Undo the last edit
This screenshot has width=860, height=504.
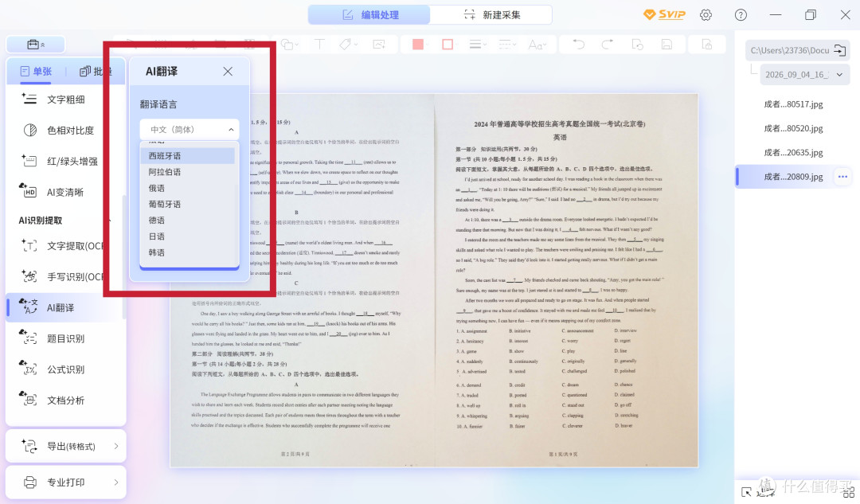coord(578,45)
